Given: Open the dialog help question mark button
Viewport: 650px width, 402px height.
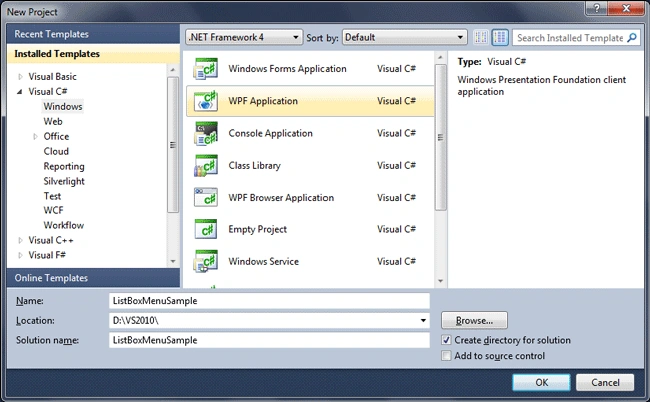Looking at the screenshot, I should click(x=597, y=8).
